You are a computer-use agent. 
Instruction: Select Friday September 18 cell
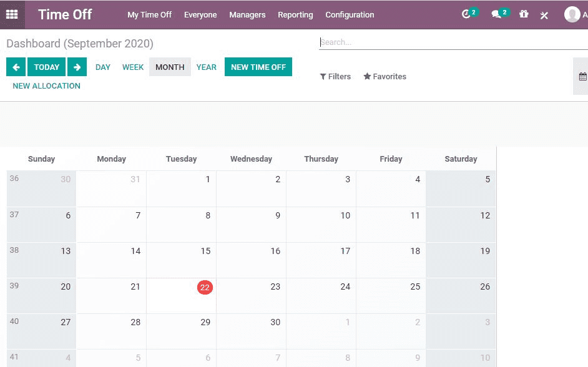(391, 260)
